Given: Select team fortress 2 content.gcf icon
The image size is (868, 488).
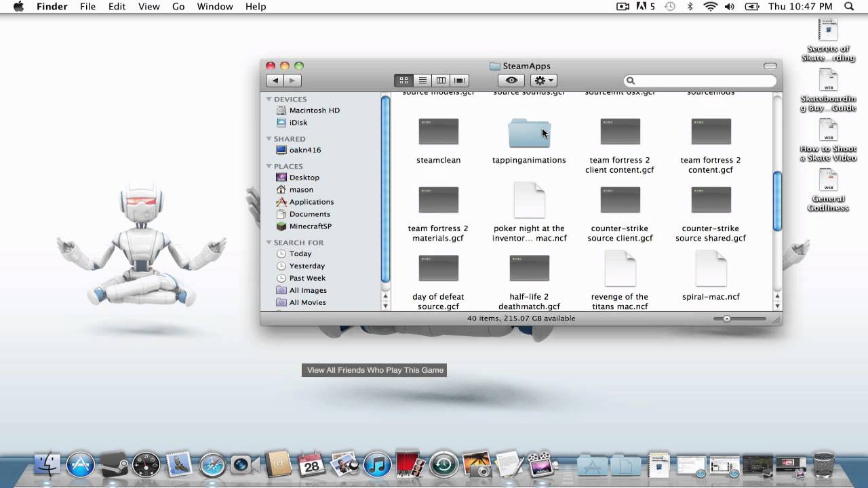Looking at the screenshot, I should [x=711, y=131].
